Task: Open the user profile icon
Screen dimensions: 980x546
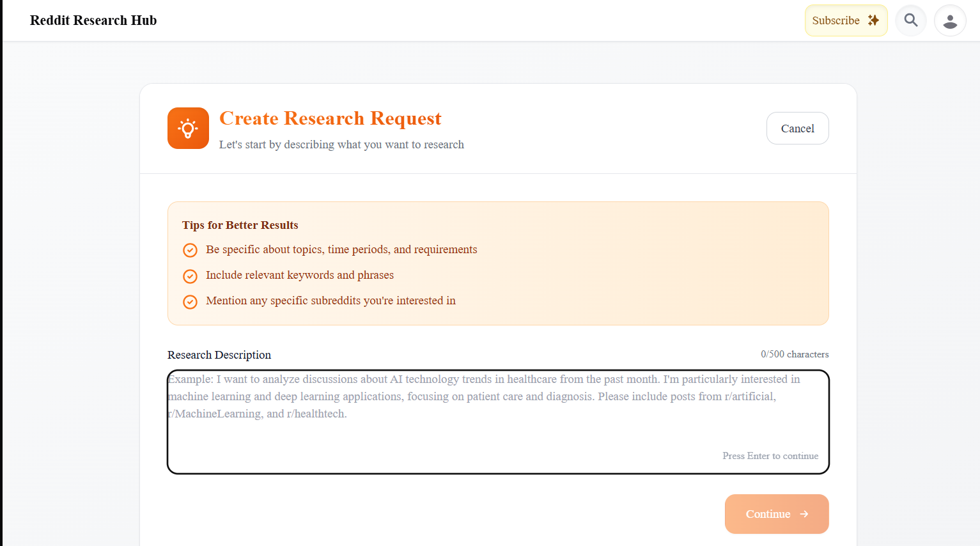Action: tap(950, 20)
